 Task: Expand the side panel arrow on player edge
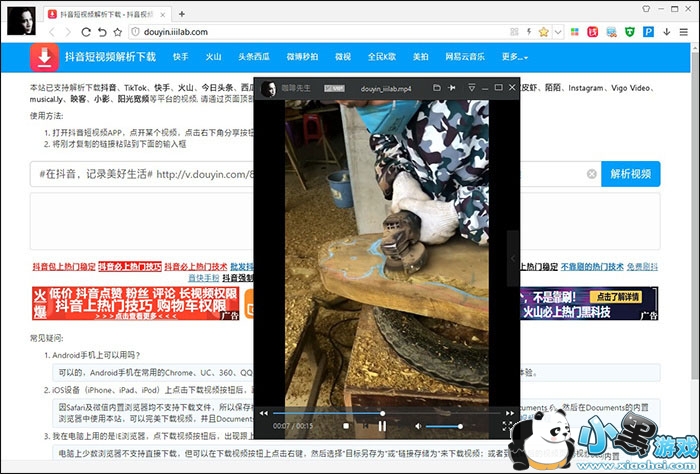(x=513, y=258)
